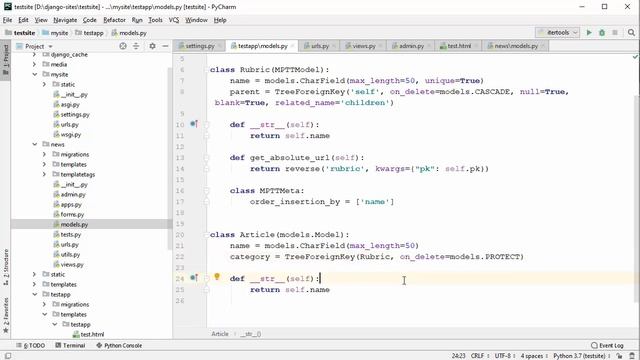Open the itertools run configuration dropdown
640x360 pixels.
558,33
